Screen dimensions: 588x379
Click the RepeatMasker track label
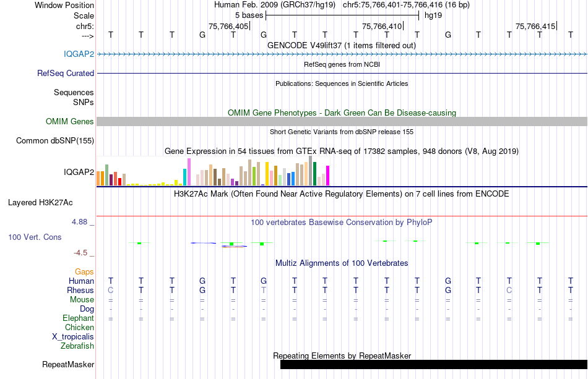pos(68,364)
